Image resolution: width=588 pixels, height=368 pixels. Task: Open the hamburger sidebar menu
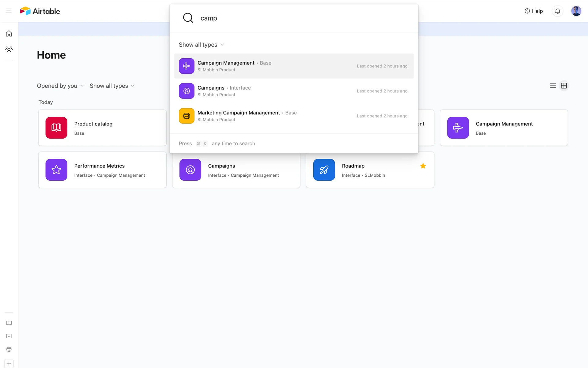9,11
